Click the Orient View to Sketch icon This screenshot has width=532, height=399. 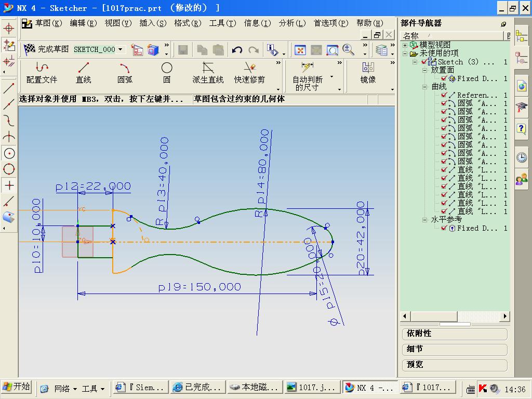click(x=137, y=50)
